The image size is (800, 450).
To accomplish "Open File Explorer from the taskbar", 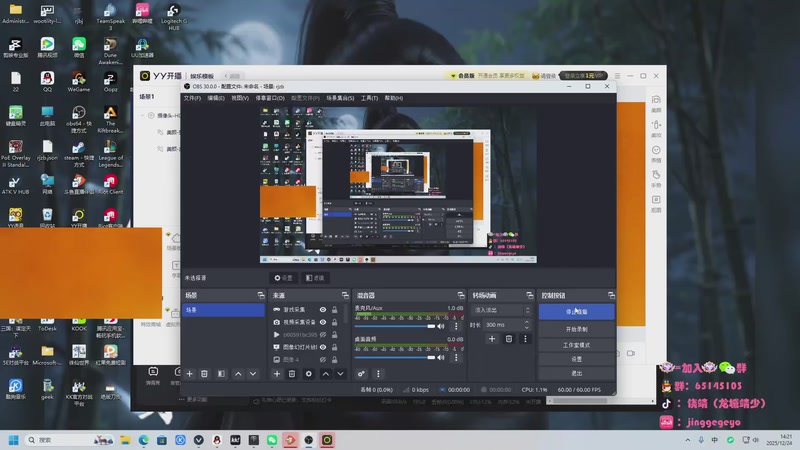I will tap(126, 440).
